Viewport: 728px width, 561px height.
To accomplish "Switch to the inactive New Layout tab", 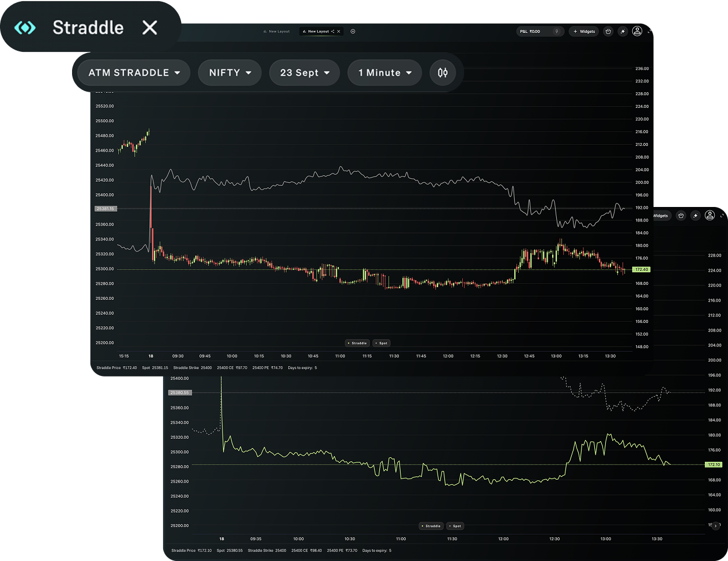I will 279,32.
